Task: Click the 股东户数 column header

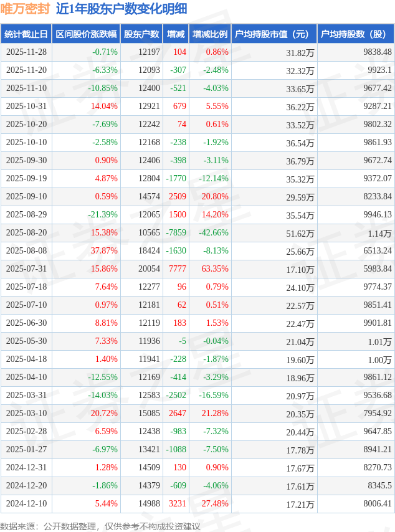Action: pyautogui.click(x=141, y=34)
